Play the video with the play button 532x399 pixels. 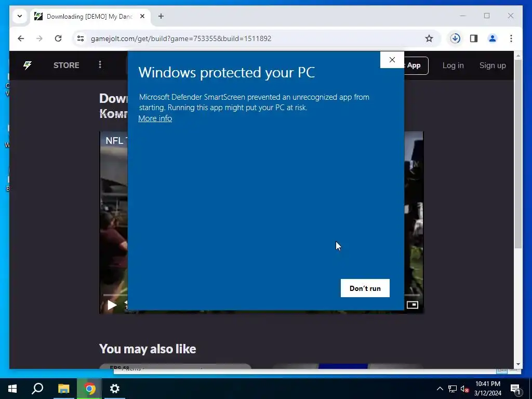[112, 305]
